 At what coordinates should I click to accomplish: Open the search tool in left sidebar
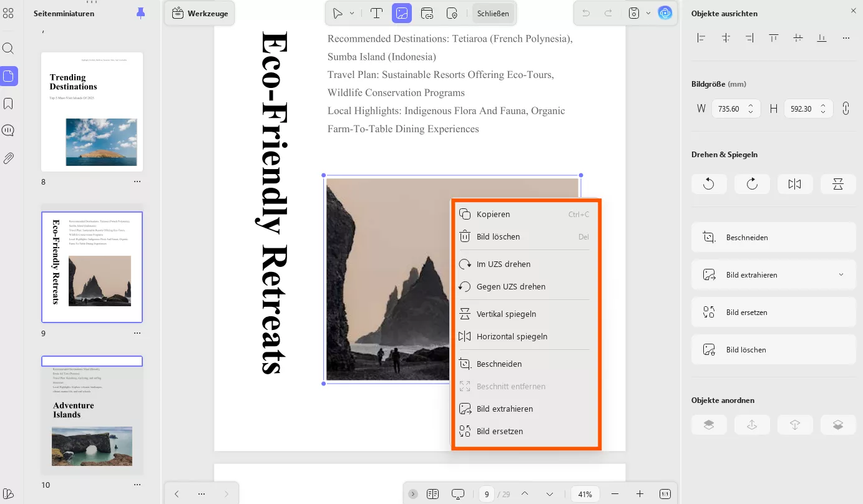[8, 49]
